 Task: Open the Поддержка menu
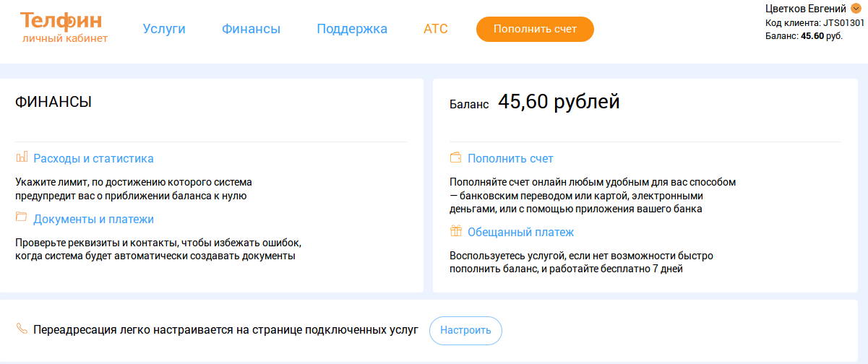tap(352, 29)
